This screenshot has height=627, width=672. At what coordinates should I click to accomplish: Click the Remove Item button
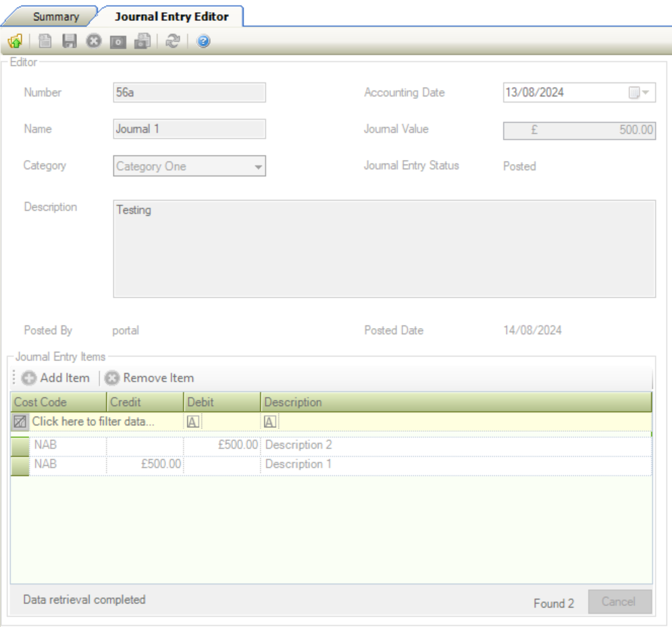[x=149, y=378]
